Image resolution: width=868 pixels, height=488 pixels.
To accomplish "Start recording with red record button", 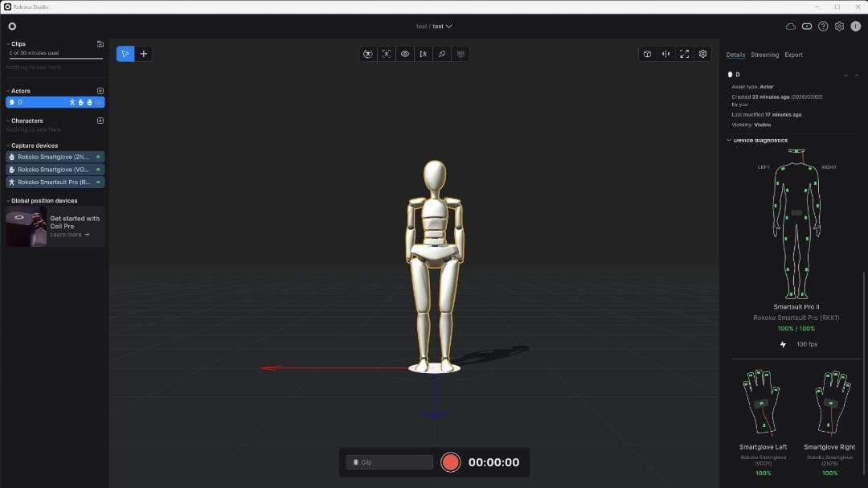I will pos(450,462).
